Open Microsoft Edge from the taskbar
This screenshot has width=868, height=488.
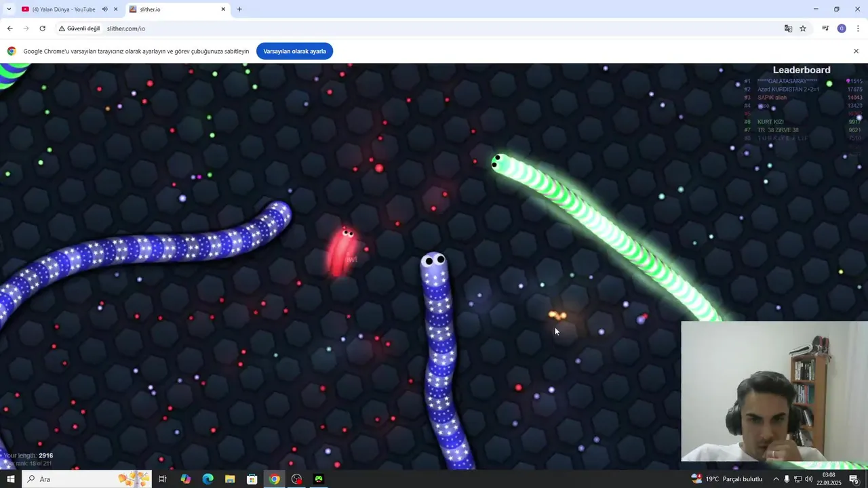pyautogui.click(x=208, y=479)
